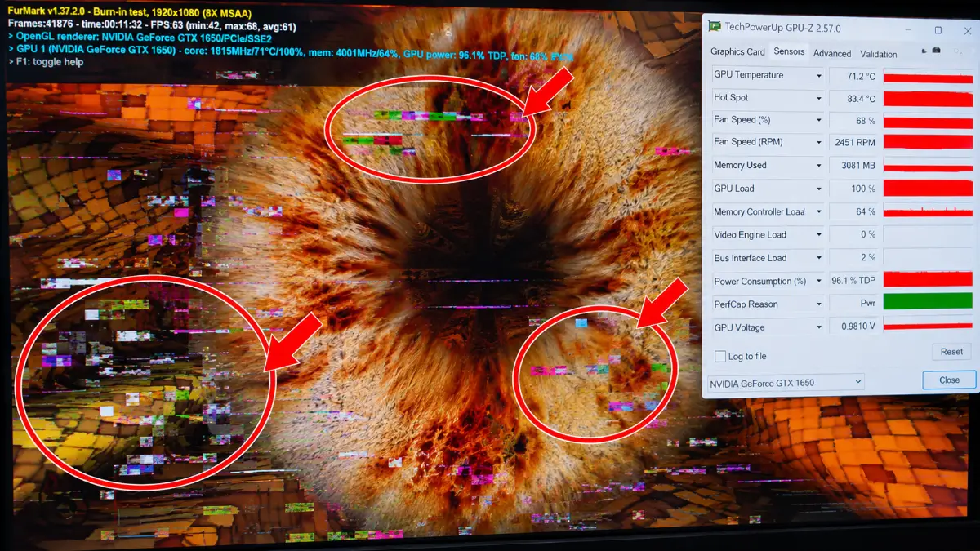Click the FurMark Frames:41876 stats line
The image size is (980, 551).
152,26
